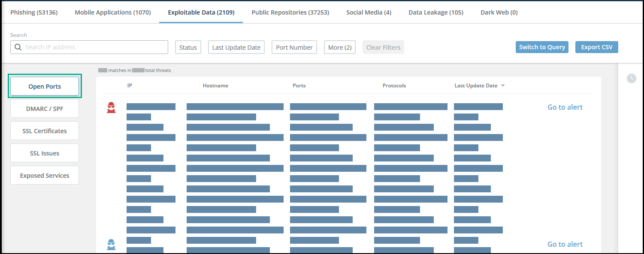Switch to Public Repositories tab
Viewport: 644px width, 254px height.
(x=290, y=12)
